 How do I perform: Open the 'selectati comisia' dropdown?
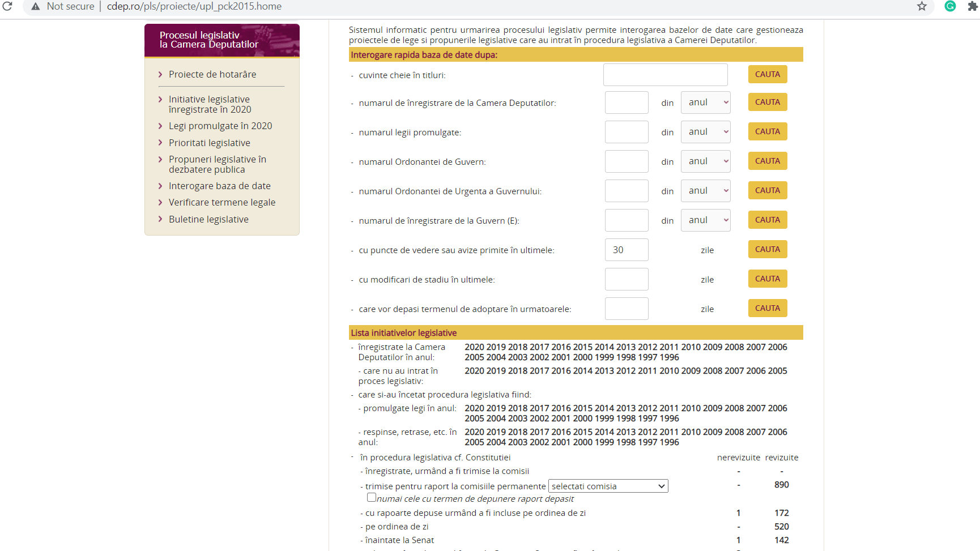608,486
